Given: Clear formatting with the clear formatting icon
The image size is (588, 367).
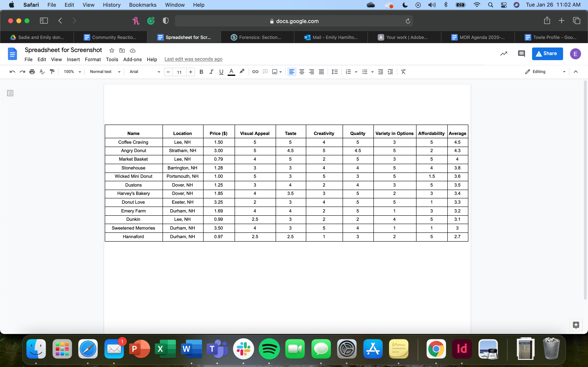Looking at the screenshot, I should (x=403, y=72).
